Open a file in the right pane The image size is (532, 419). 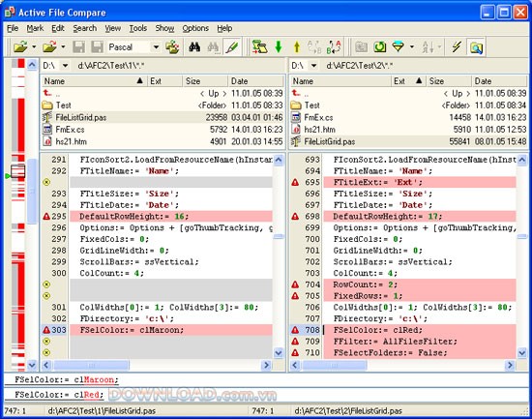coord(50,46)
